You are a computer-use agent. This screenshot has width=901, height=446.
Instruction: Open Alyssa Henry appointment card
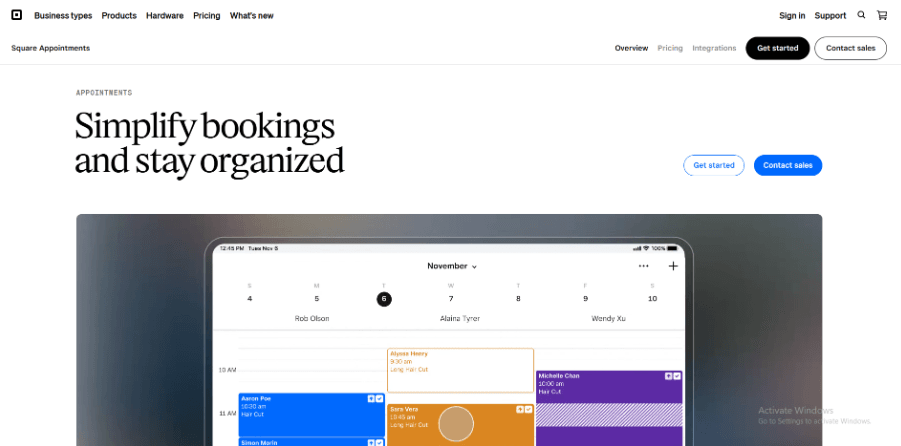click(x=460, y=370)
